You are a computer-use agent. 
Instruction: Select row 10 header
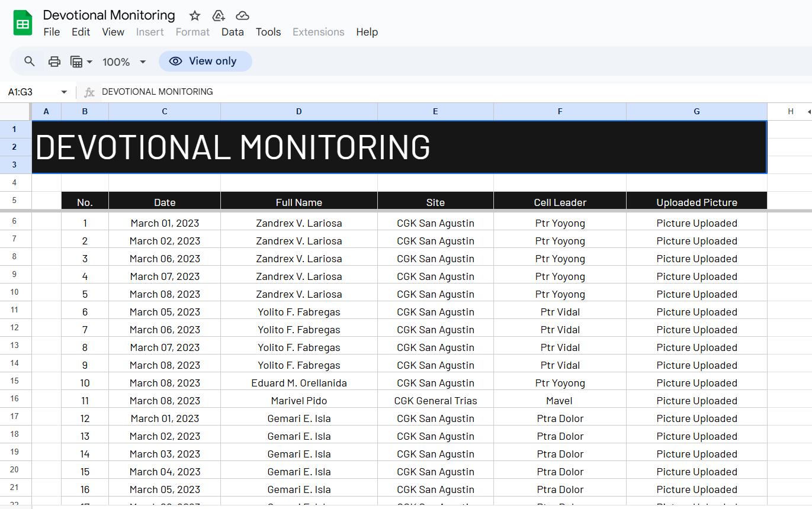(15, 292)
